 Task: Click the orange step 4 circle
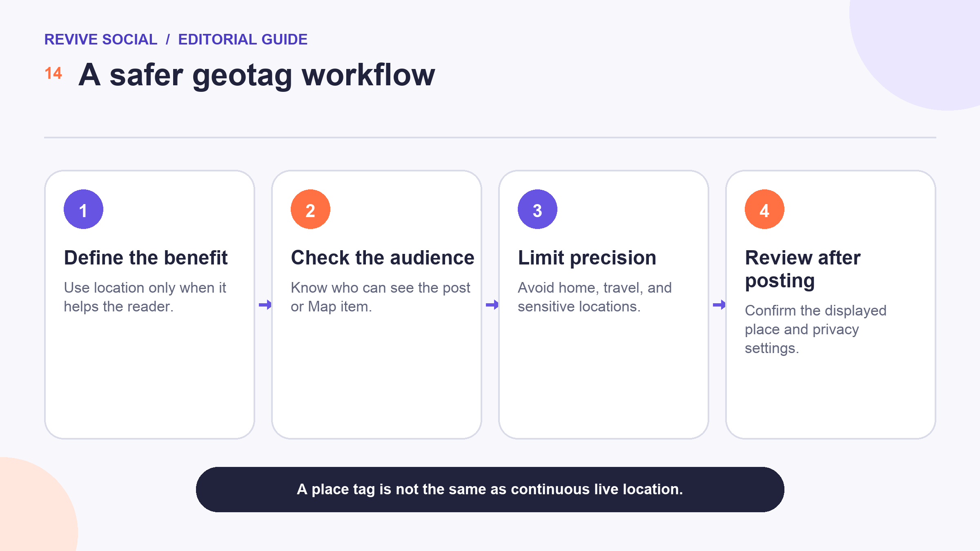[764, 209]
